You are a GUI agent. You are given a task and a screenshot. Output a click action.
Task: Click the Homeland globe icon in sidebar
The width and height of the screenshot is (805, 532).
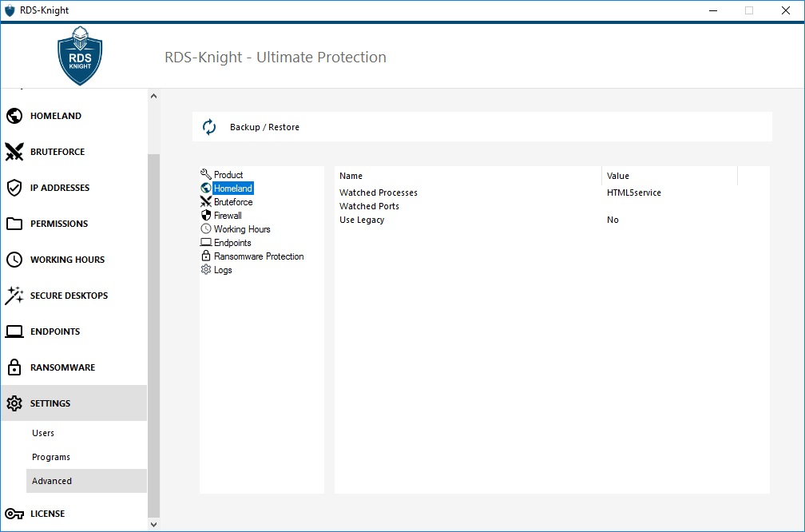coord(14,116)
